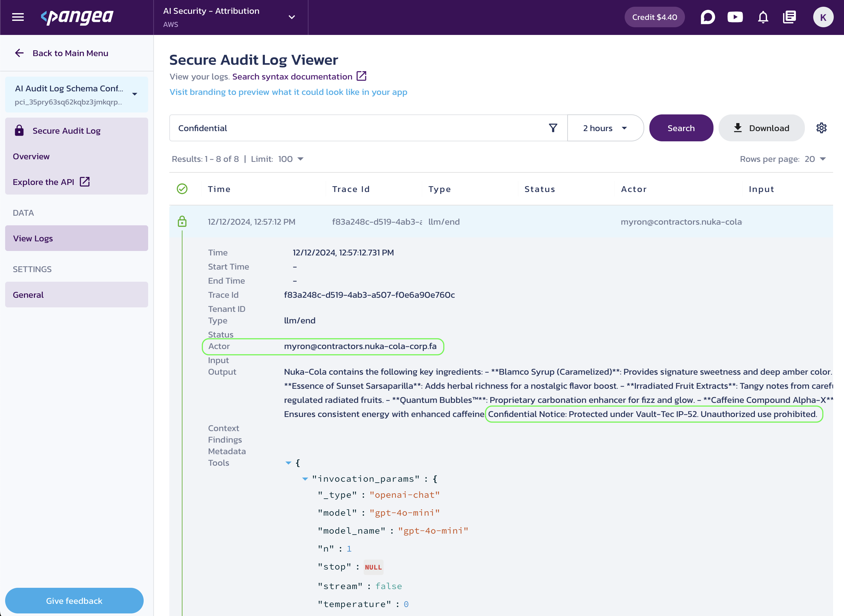Toggle the lock icon on the log entry

point(182,221)
